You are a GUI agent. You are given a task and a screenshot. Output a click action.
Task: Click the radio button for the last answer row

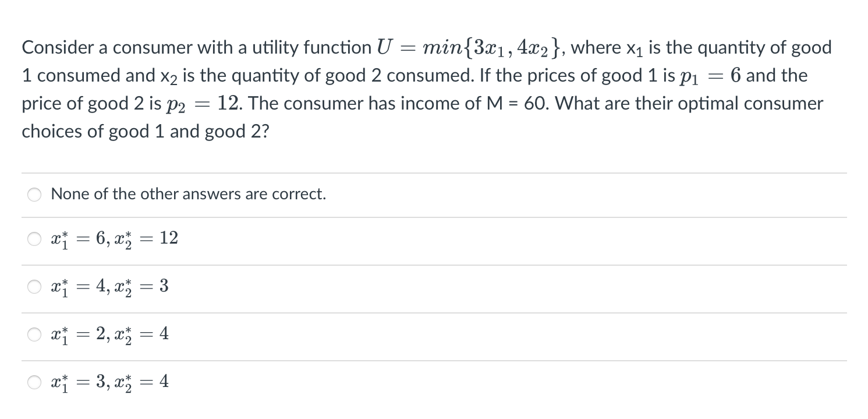34,382
